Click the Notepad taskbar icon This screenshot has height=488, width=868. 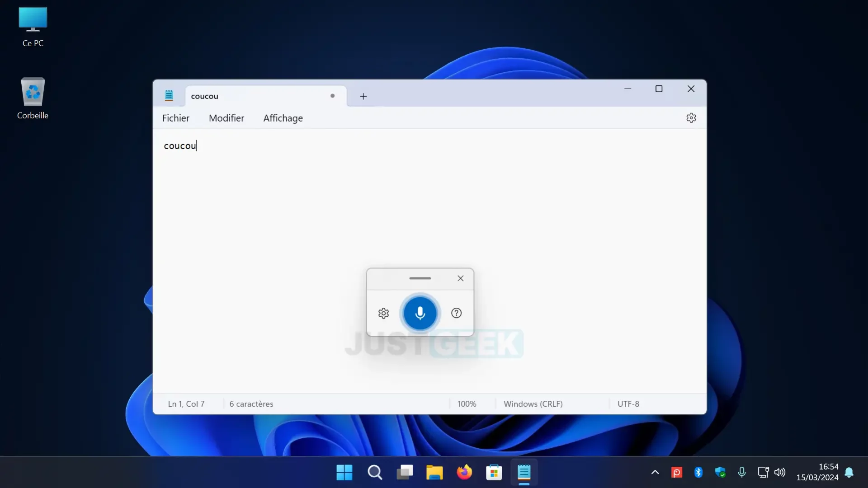[x=524, y=473]
